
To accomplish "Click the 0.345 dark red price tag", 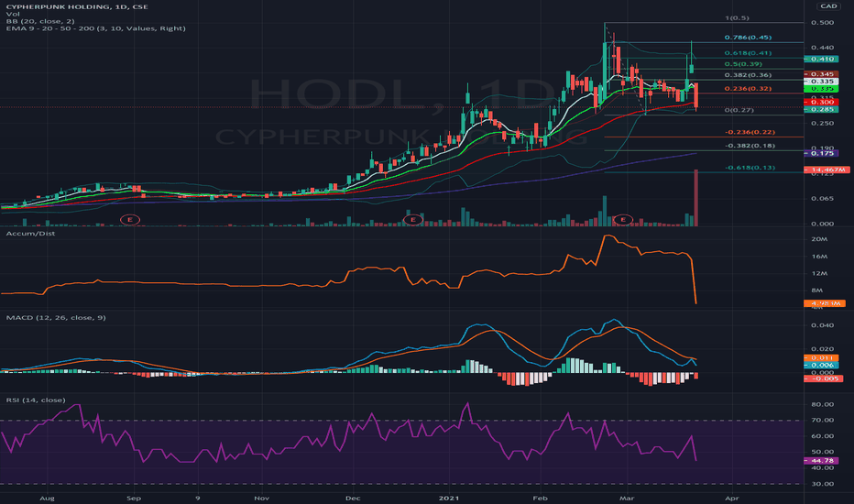I will pos(821,73).
